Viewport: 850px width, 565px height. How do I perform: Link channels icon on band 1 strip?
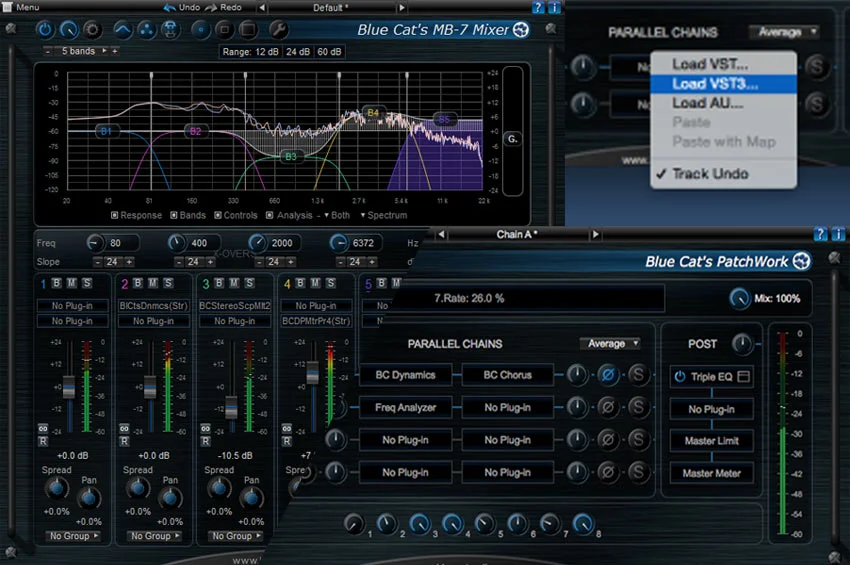coord(43,428)
